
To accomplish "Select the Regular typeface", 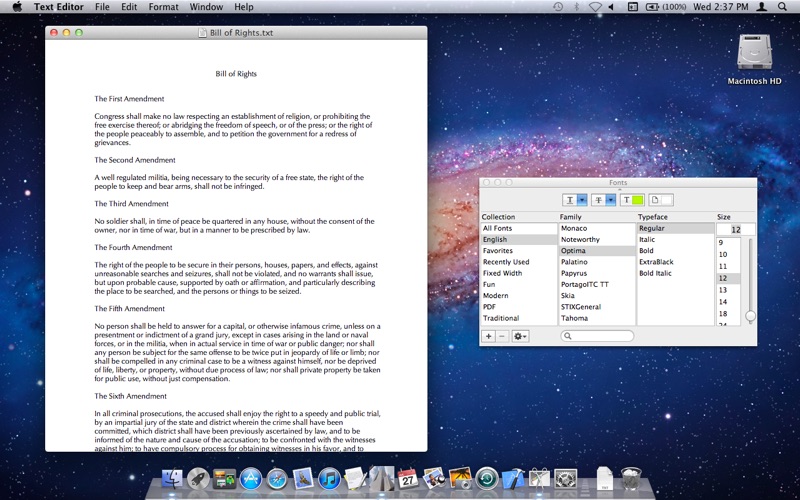I will (676, 228).
